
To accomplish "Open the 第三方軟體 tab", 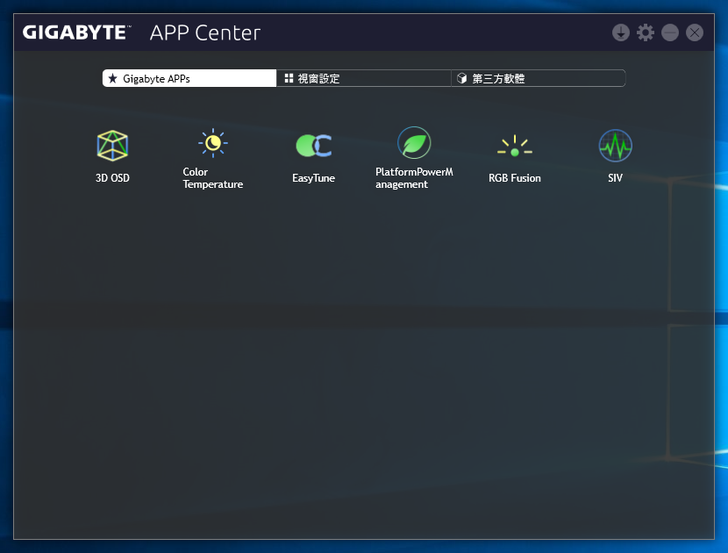I will 538,78.
